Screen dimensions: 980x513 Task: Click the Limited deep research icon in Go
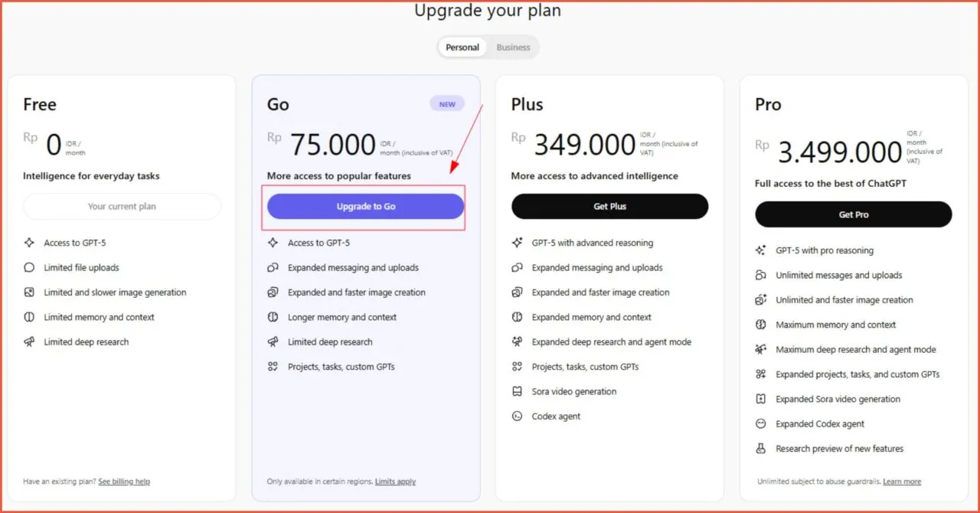[273, 342]
